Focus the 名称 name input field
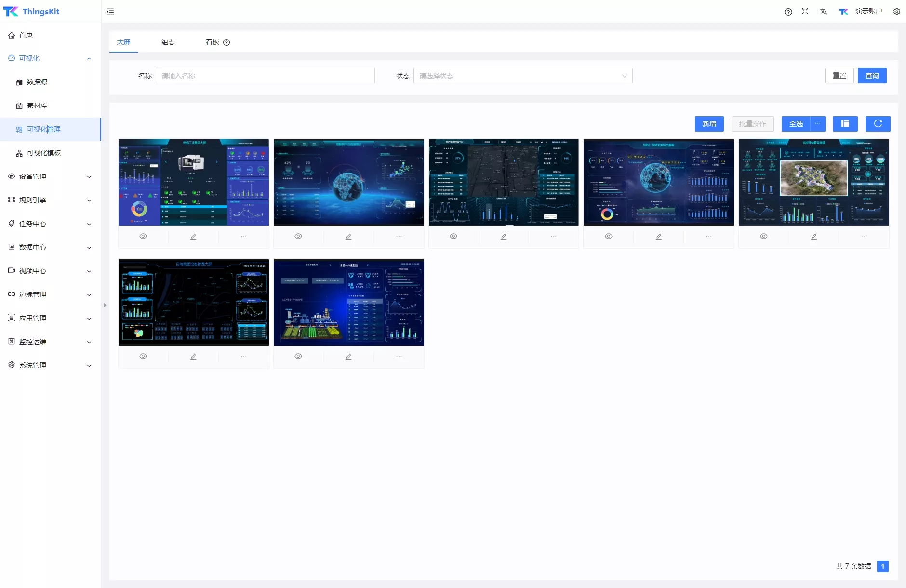The width and height of the screenshot is (906, 588). point(265,76)
